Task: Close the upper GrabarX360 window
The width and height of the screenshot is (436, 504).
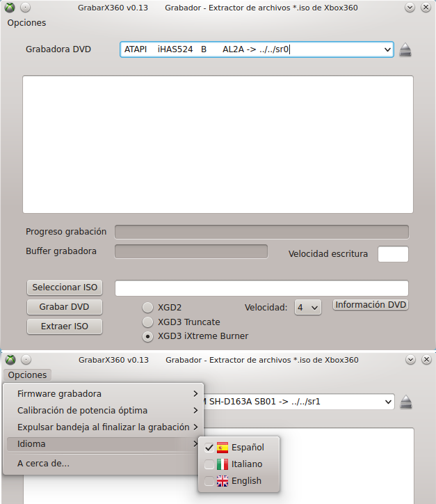Action: (426, 8)
